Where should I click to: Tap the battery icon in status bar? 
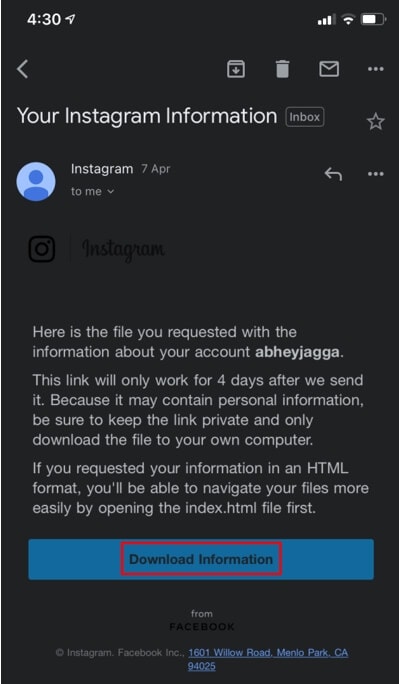[374, 19]
